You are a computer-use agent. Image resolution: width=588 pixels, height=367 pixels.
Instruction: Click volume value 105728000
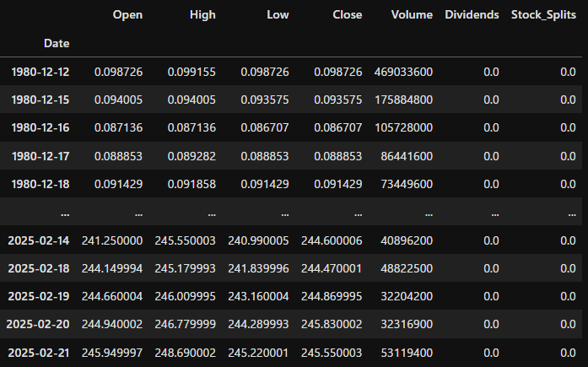point(403,128)
